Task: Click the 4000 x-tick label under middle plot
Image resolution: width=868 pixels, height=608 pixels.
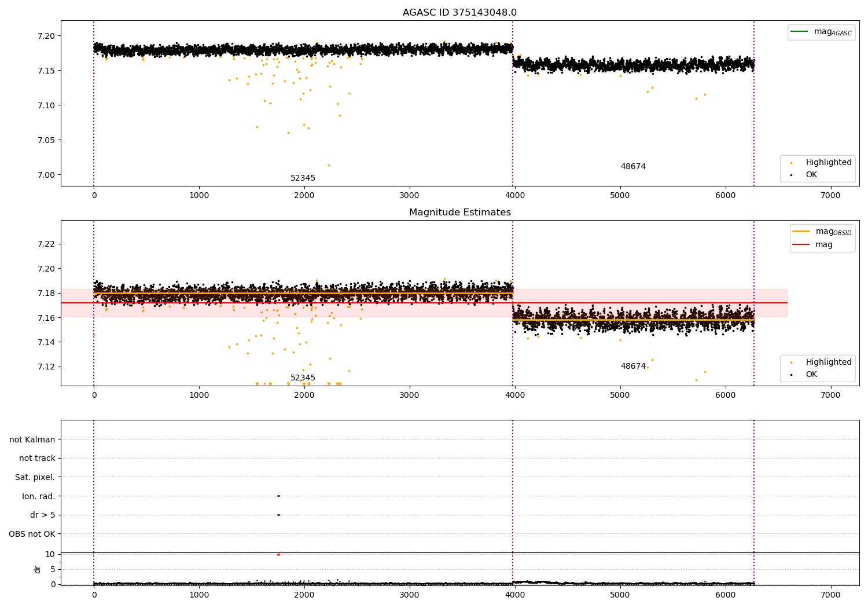Action: [514, 395]
